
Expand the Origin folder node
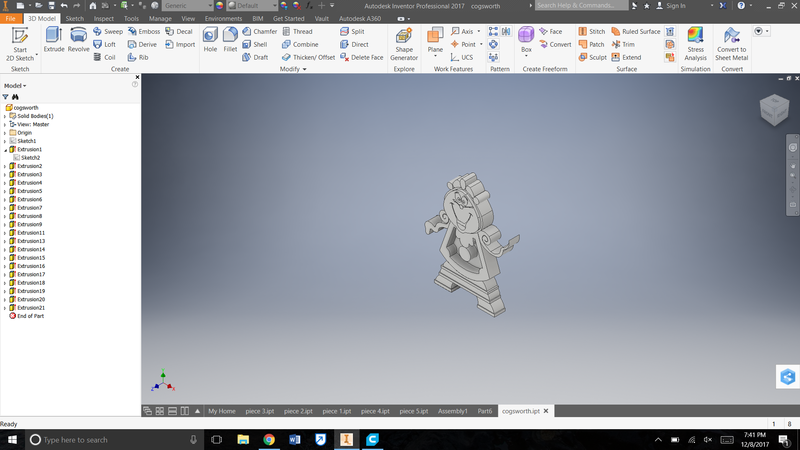pyautogui.click(x=4, y=133)
